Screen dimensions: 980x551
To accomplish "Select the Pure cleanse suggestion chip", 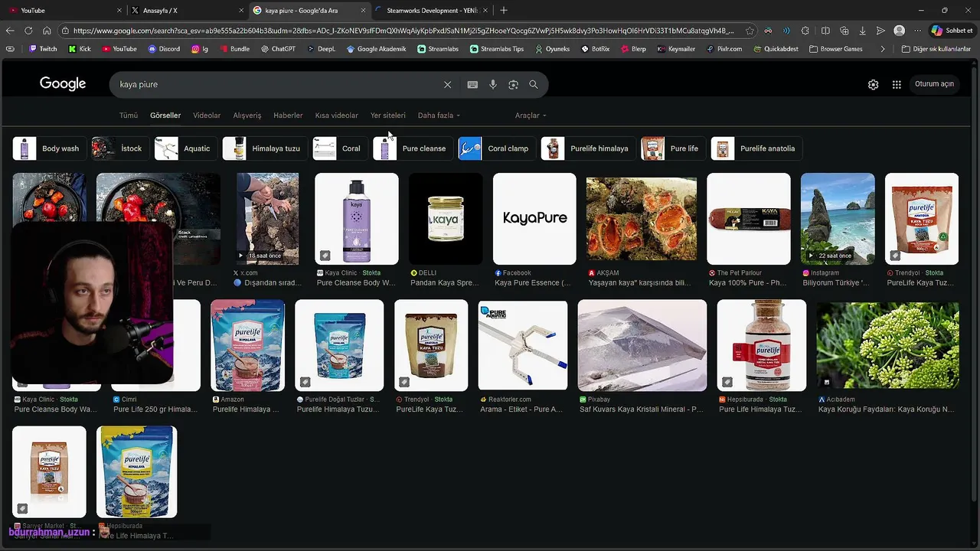I will click(x=412, y=148).
